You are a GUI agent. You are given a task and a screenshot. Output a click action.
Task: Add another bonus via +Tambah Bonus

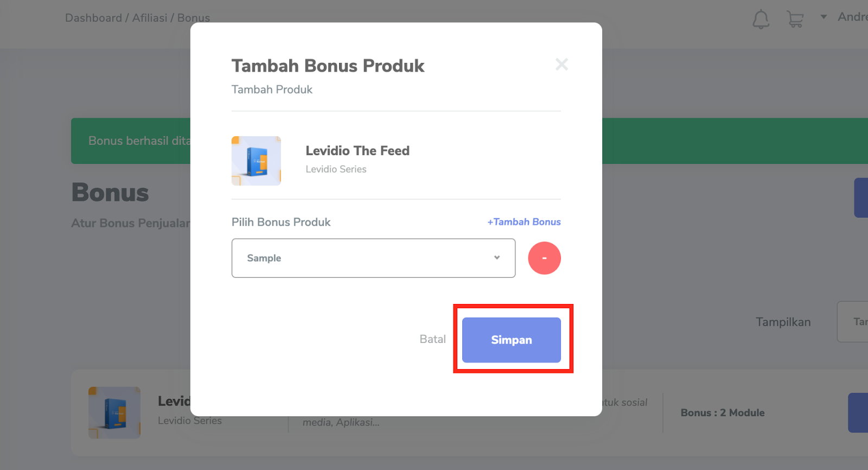[x=524, y=222]
